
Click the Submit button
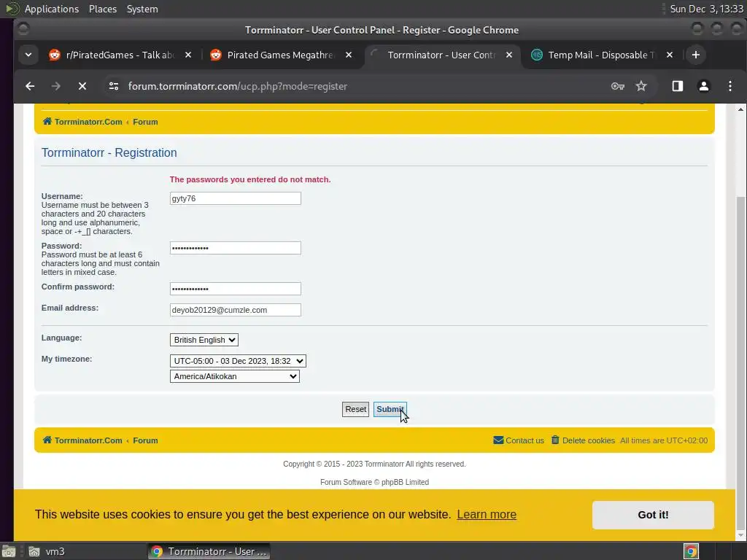tap(390, 409)
